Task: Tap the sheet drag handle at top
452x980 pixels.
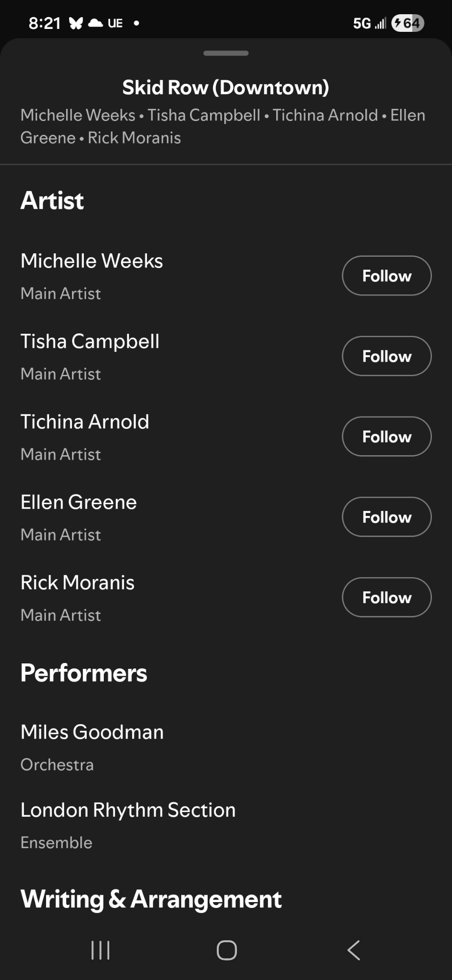Action: 226,53
